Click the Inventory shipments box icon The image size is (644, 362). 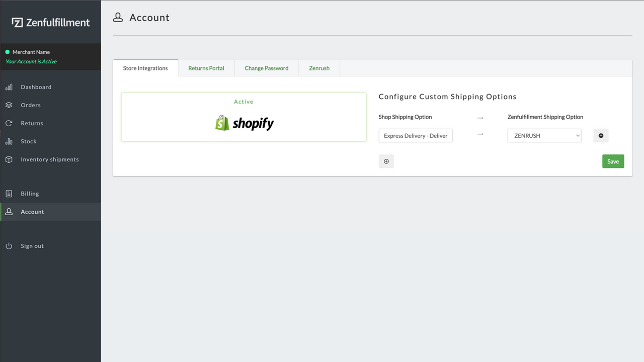tap(9, 159)
